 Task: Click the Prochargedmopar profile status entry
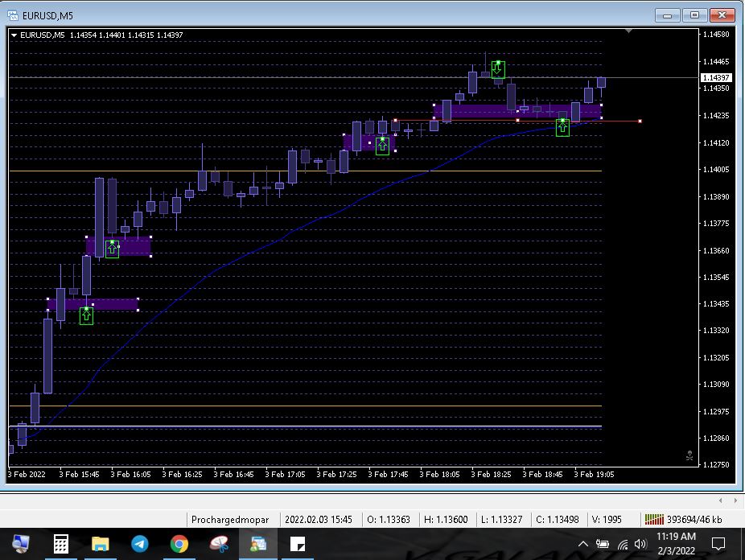pos(230,520)
